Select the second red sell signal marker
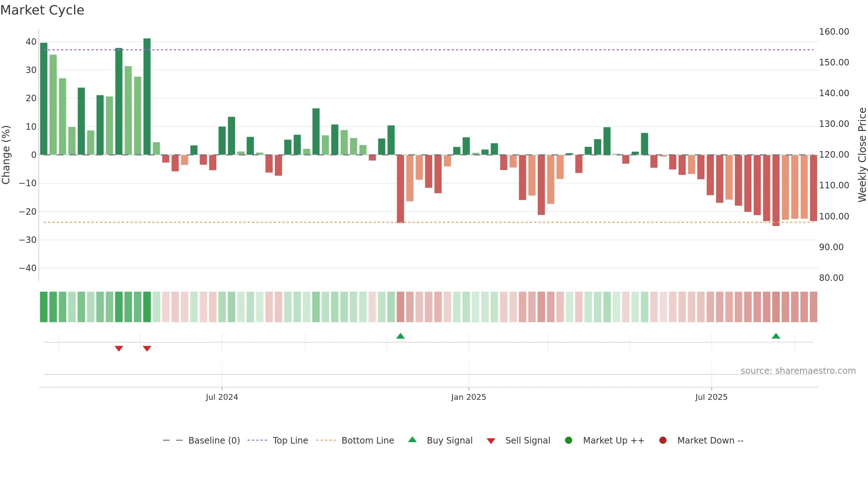 coord(147,348)
